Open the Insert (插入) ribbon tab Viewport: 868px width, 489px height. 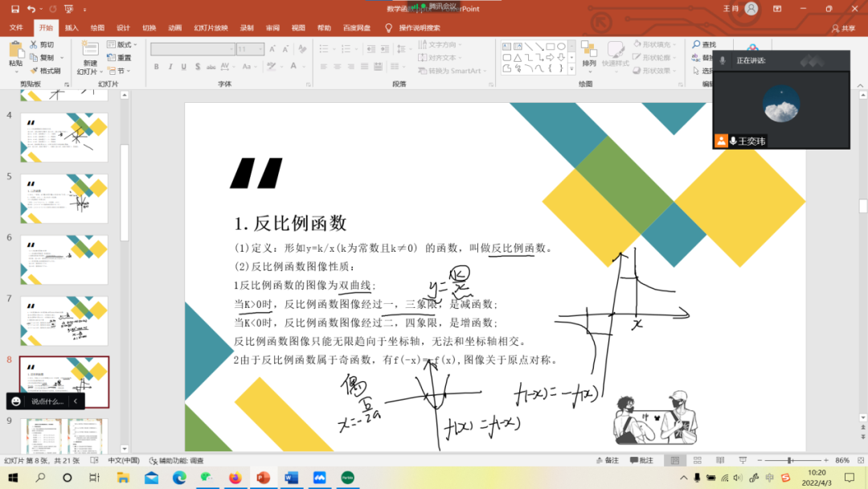[x=72, y=27]
